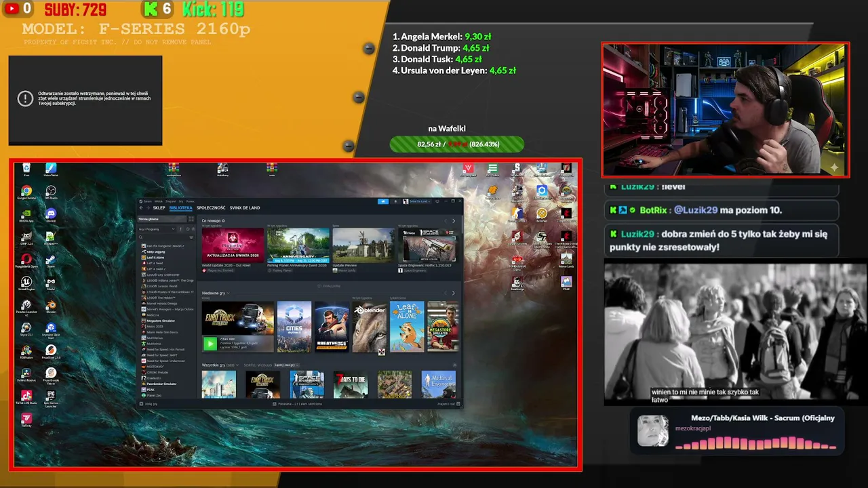Go to the SPOŁECZNOŚĆ tab
The image size is (868, 488).
(211, 208)
